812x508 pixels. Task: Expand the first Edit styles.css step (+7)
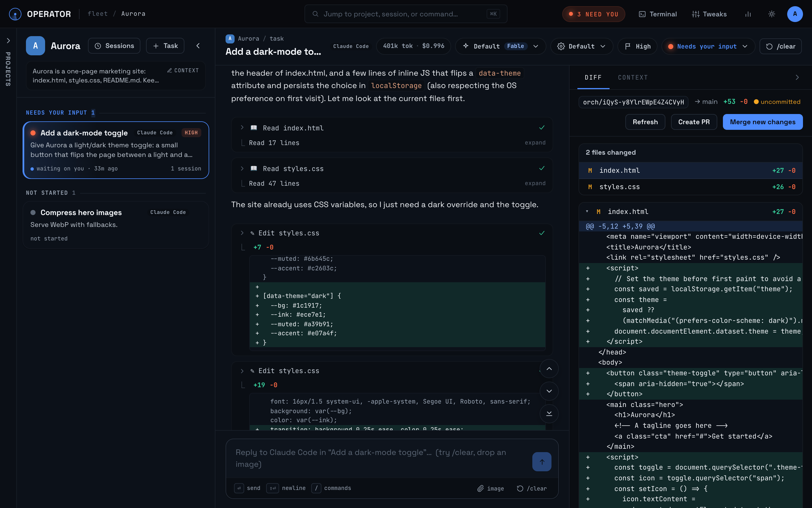tap(242, 233)
